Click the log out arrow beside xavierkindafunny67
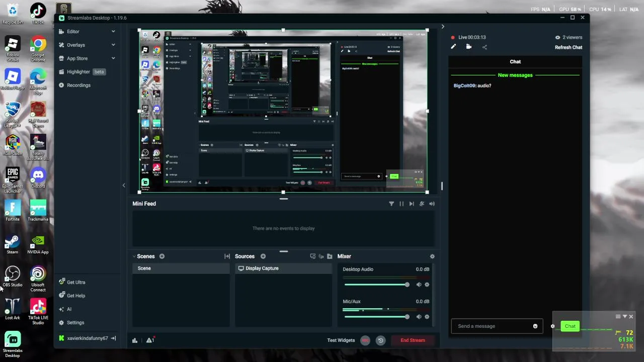The image size is (644, 362). (x=113, y=338)
